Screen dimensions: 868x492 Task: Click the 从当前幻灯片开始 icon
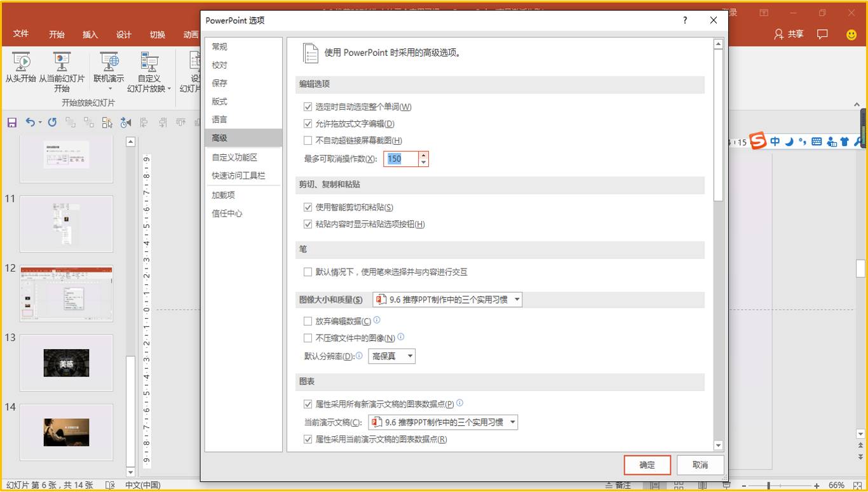[x=62, y=62]
